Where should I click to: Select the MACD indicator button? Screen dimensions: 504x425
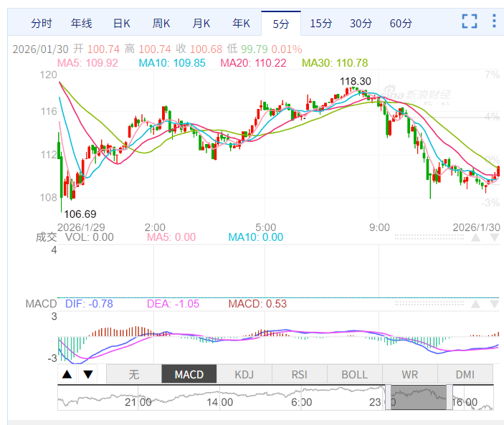[x=189, y=374]
